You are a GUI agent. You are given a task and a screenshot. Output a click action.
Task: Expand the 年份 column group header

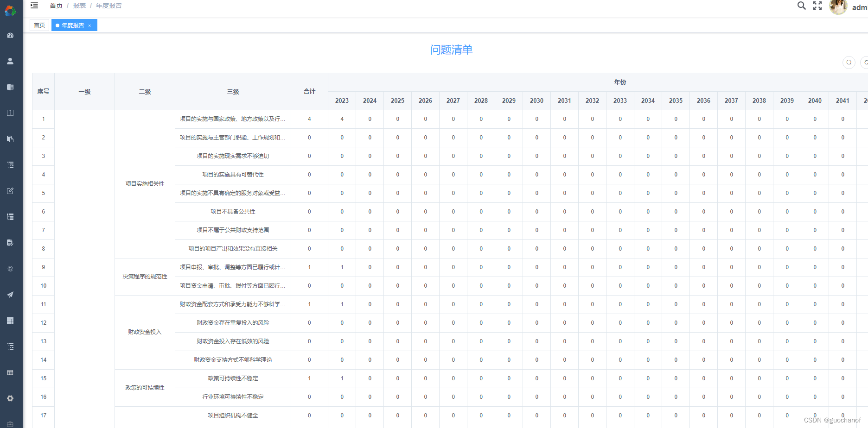(620, 82)
